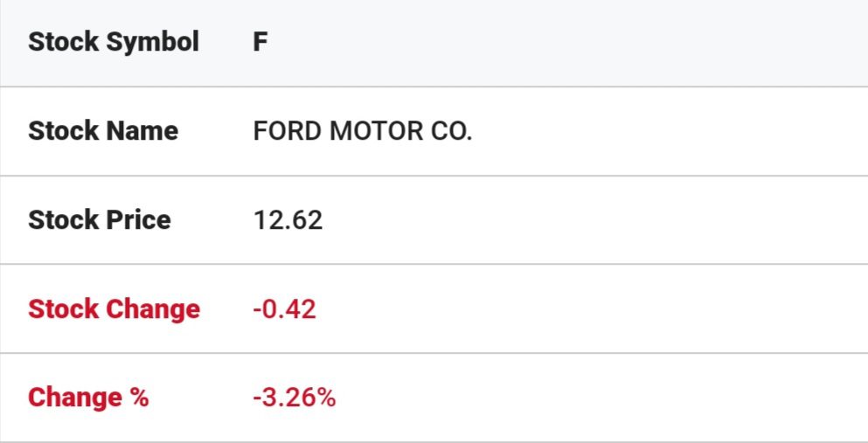Click the % sign in the Change % label
This screenshot has width=868, height=443.
(138, 398)
